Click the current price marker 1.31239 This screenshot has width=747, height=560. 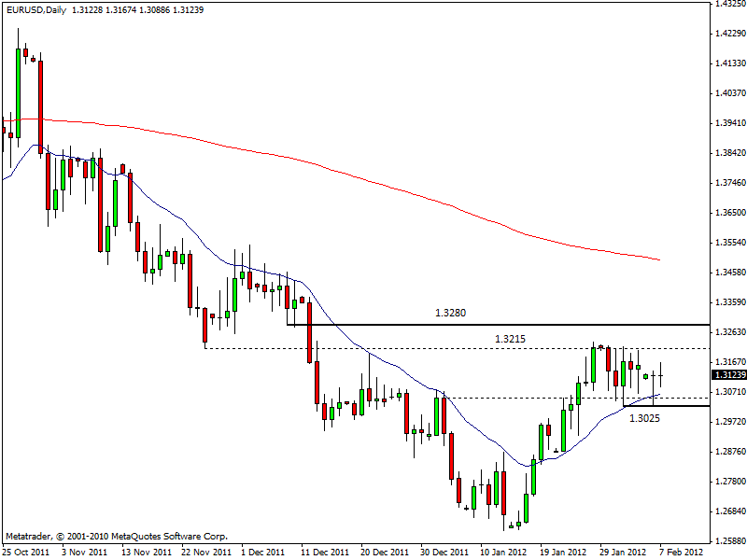coord(727,375)
